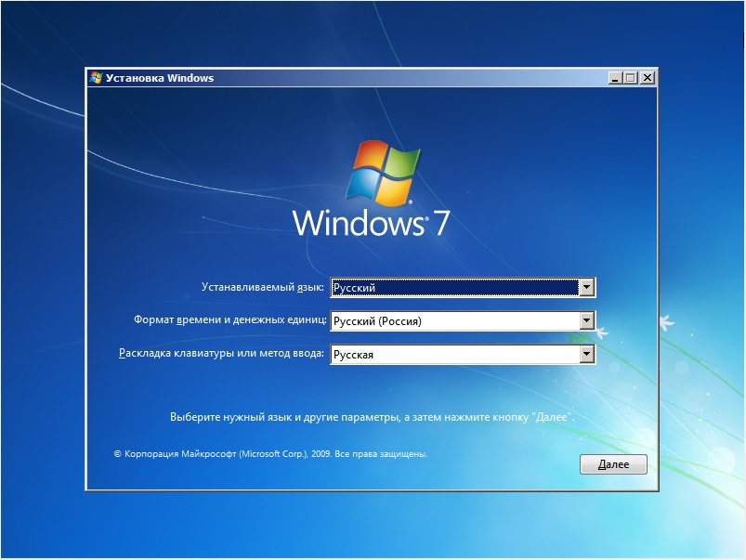Click the Корпорация Майкрософт copyright notice
The width and height of the screenshot is (746, 560).
click(x=269, y=455)
